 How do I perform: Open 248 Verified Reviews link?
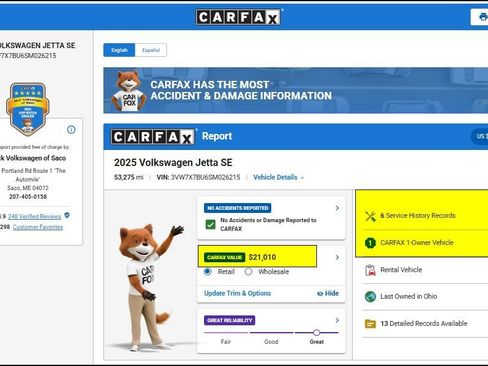click(x=34, y=216)
